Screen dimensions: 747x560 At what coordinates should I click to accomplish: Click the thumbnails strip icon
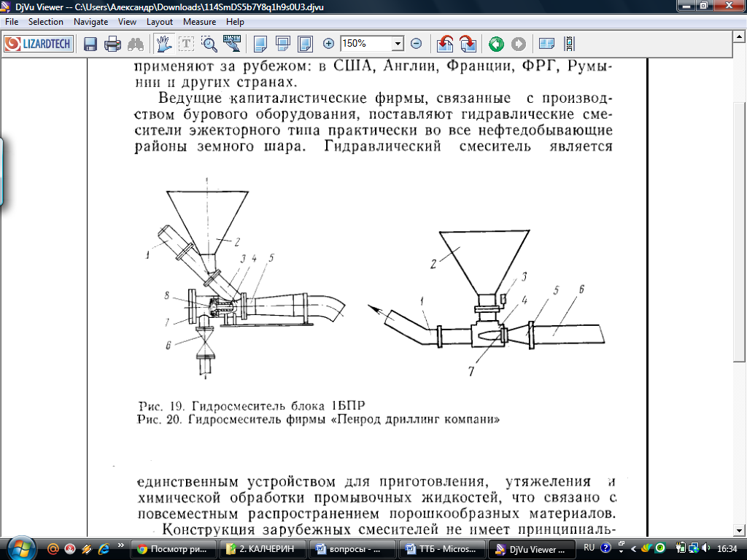569,44
